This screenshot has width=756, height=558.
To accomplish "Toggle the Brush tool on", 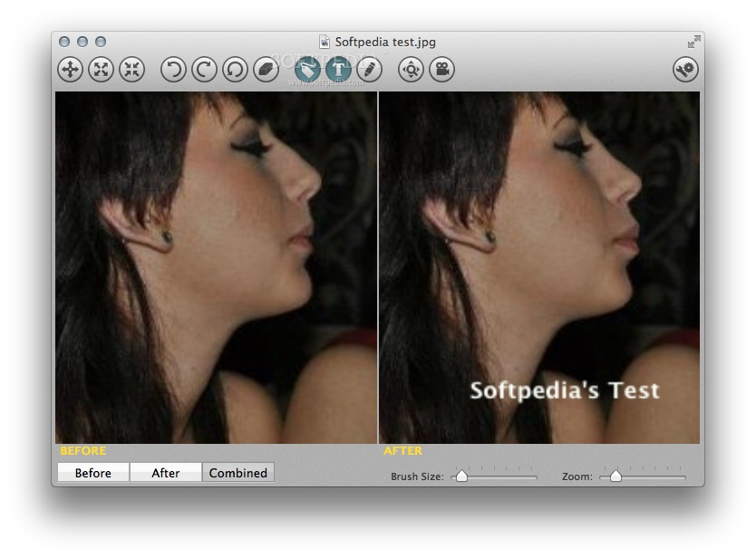I will pos(305,70).
